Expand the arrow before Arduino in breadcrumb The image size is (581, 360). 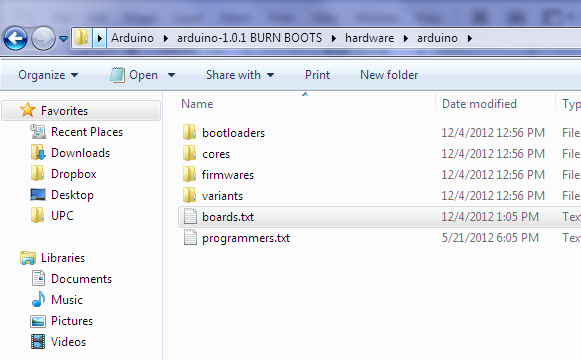[99, 38]
